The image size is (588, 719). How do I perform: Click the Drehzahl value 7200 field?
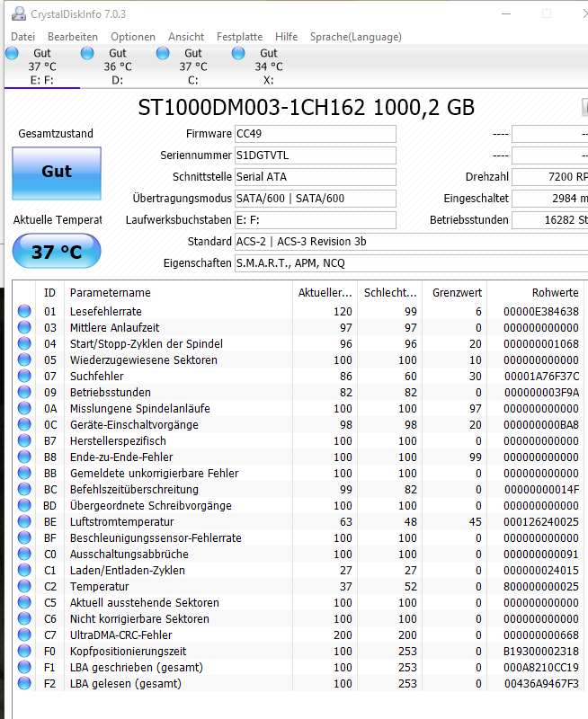click(x=550, y=177)
